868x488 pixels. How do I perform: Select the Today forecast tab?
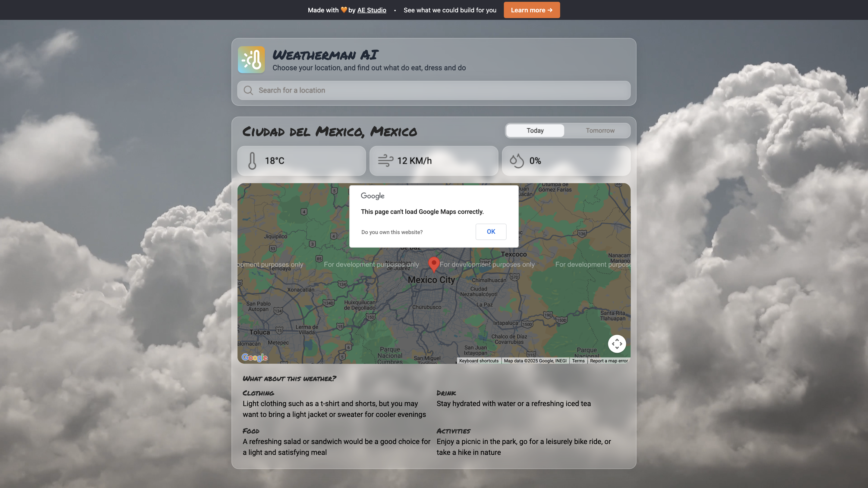[x=534, y=130]
